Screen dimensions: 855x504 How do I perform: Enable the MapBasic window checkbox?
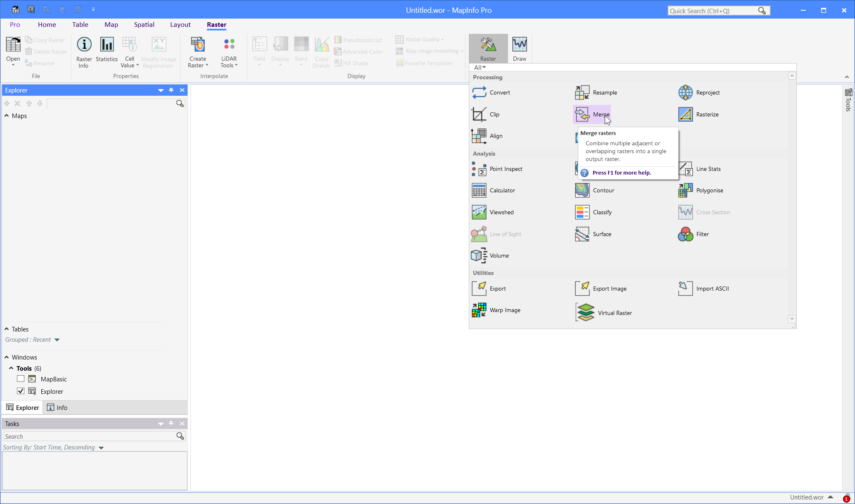[x=21, y=379]
